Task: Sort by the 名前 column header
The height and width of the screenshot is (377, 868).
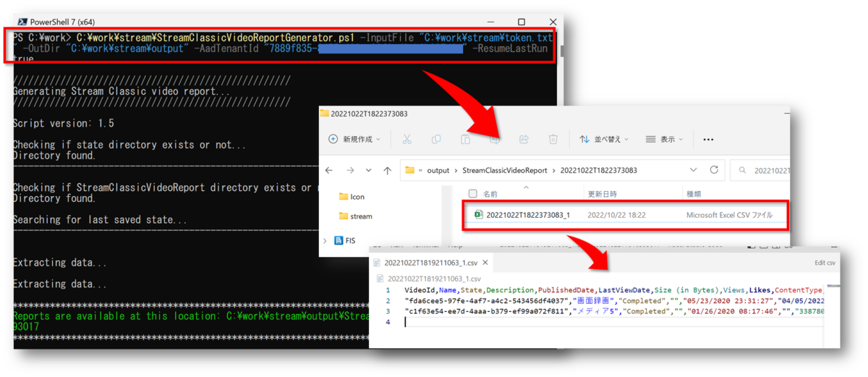Action: pos(490,194)
